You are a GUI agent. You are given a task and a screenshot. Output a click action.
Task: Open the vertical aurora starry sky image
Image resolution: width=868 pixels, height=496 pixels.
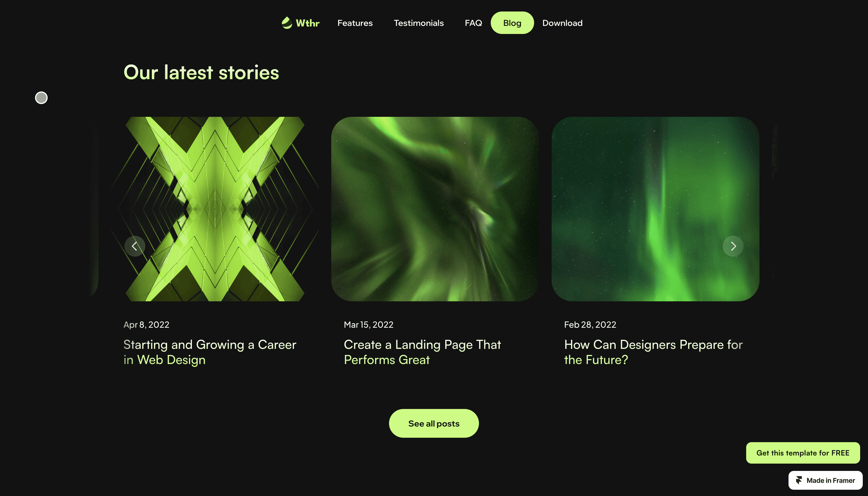pyautogui.click(x=655, y=209)
